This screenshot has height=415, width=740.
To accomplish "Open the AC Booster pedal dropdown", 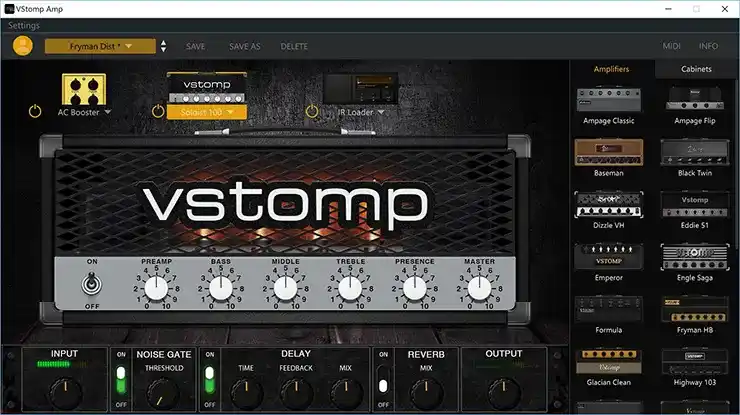I will 84,112.
